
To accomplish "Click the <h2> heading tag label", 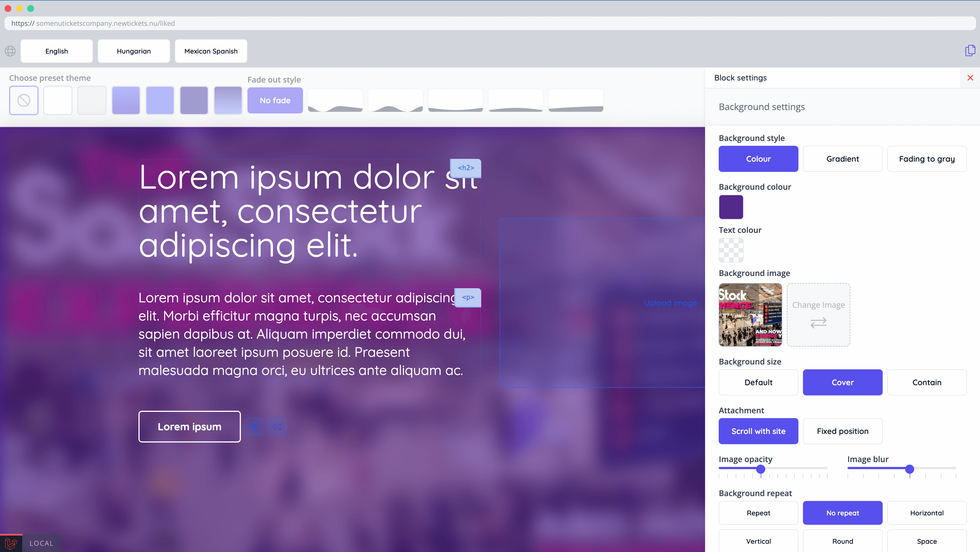I will pos(466,168).
